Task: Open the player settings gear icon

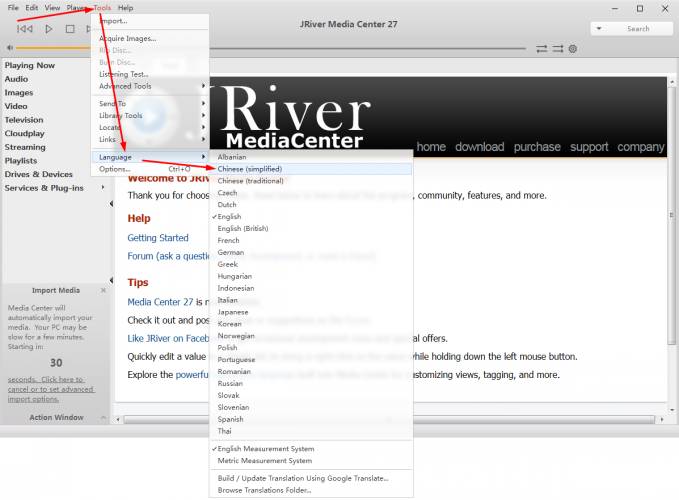Action: 573,48
